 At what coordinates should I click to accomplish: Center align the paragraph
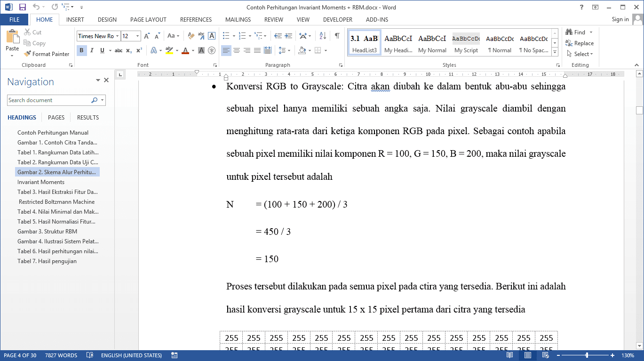tap(237, 50)
